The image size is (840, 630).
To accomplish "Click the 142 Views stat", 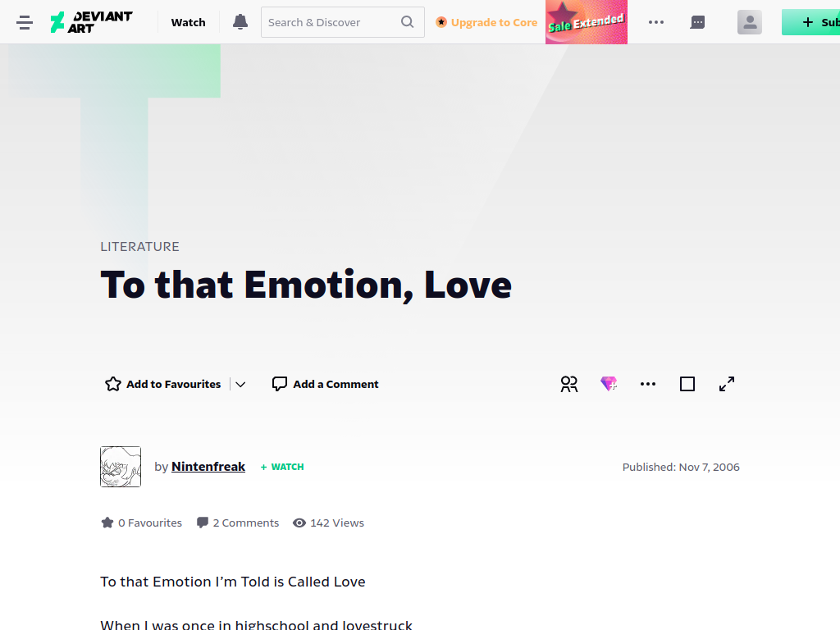I will coord(328,523).
